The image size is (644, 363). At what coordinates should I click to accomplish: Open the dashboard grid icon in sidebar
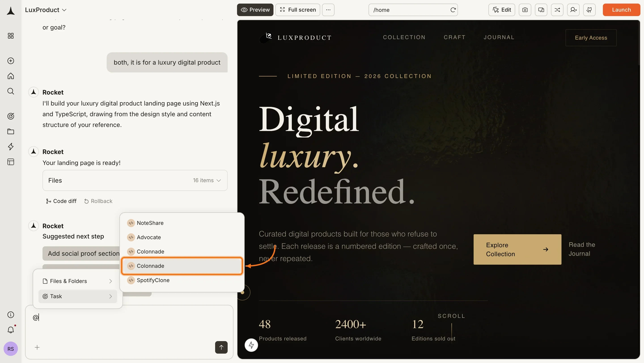pyautogui.click(x=11, y=36)
